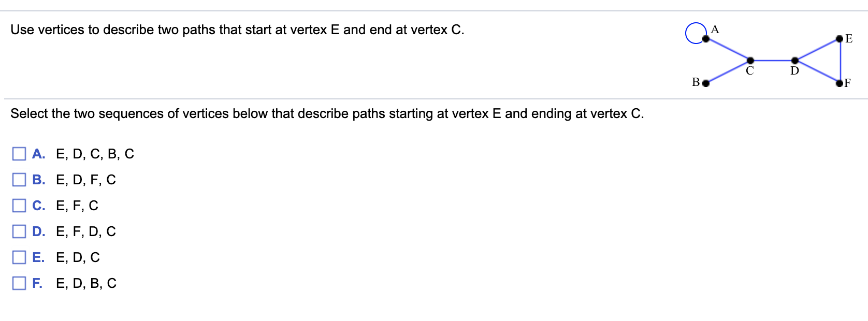Check answer choice B "E, D, F, C"
Image resolution: width=868 pixels, height=321 pixels.
19,179
